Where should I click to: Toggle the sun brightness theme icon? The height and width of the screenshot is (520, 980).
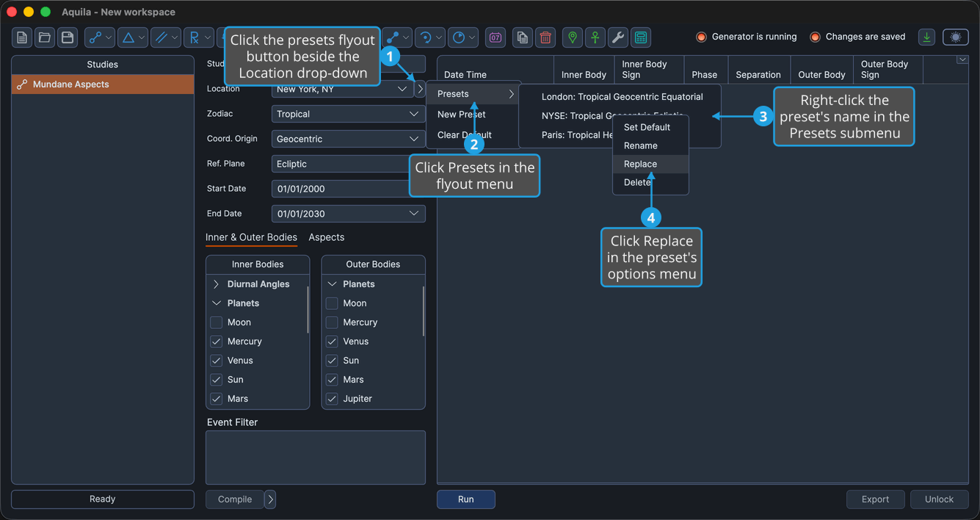coord(956,37)
